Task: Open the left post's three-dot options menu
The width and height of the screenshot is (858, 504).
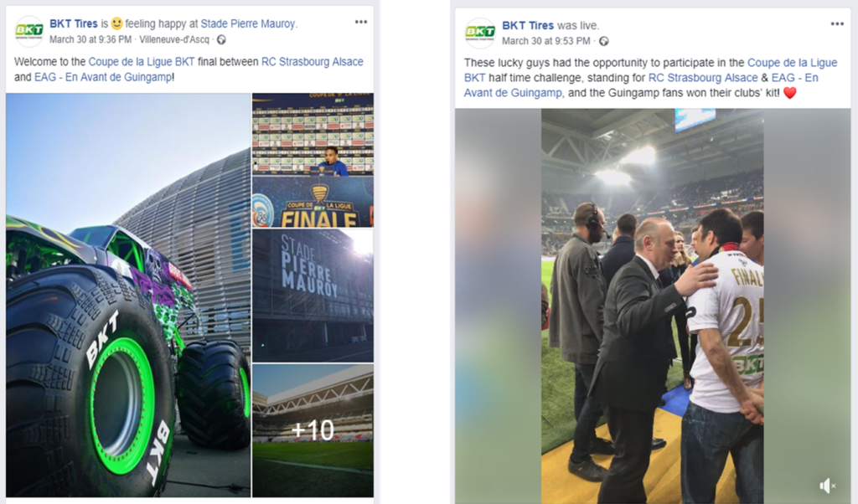Action: (x=360, y=22)
